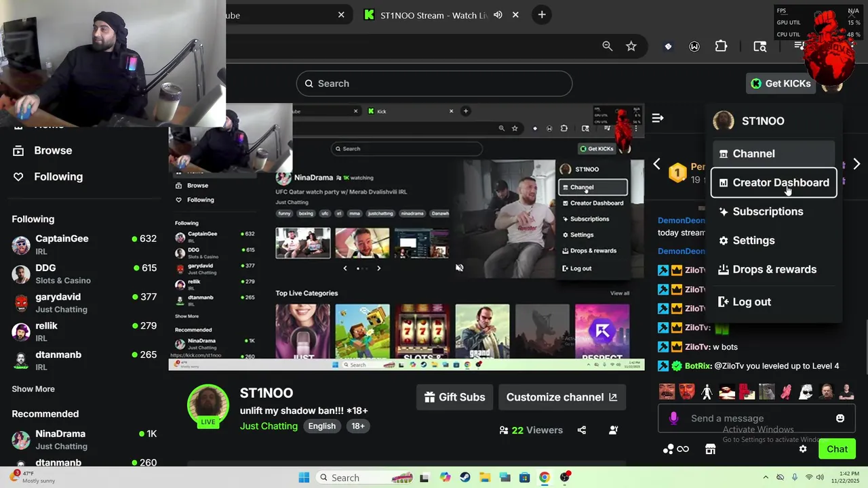This screenshot has width=868, height=488.
Task: Open the browser extensions puzzle icon
Action: (721, 46)
